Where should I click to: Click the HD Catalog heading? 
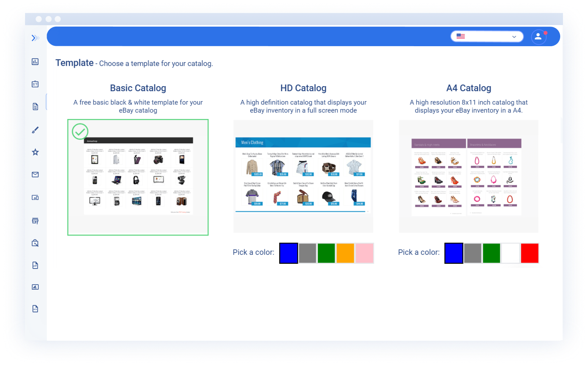(303, 88)
